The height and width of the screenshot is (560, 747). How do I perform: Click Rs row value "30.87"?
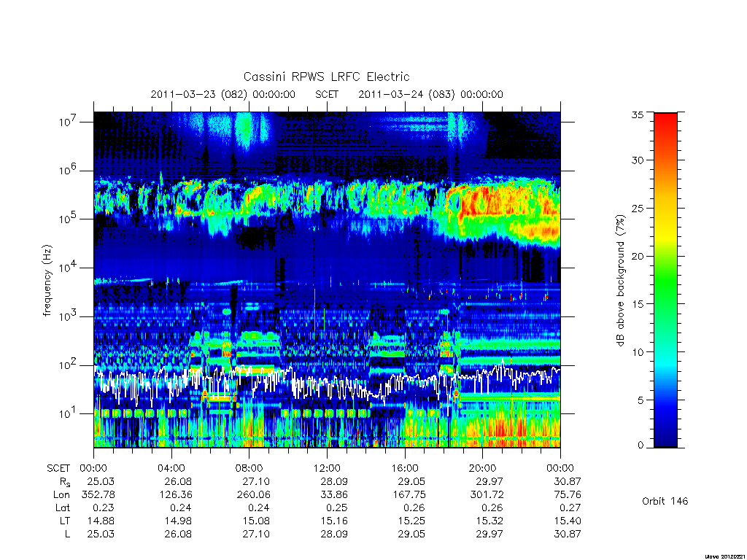click(568, 482)
